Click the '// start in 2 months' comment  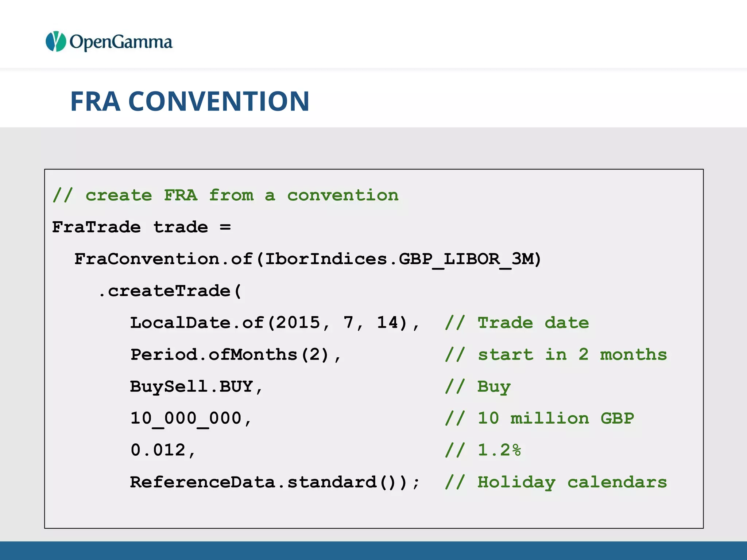[x=556, y=354]
